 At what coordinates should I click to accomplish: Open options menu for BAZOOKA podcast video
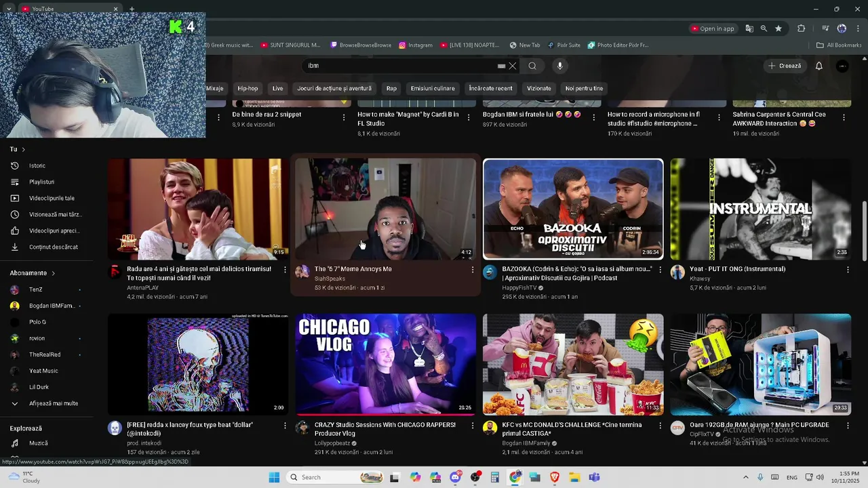coord(660,270)
